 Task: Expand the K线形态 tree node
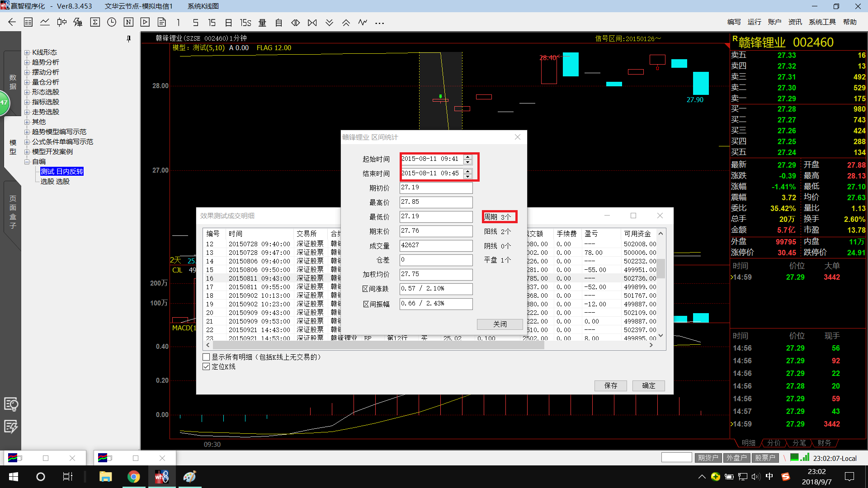[27, 52]
